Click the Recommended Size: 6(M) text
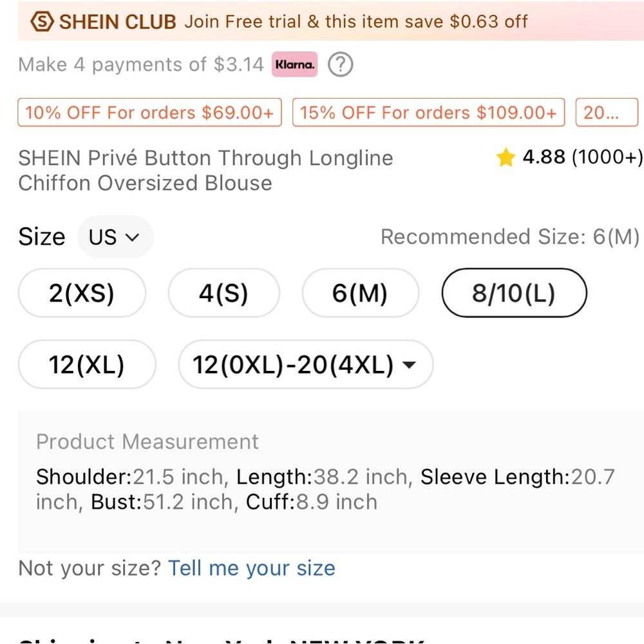Screen dimensions: 644x644 [509, 237]
